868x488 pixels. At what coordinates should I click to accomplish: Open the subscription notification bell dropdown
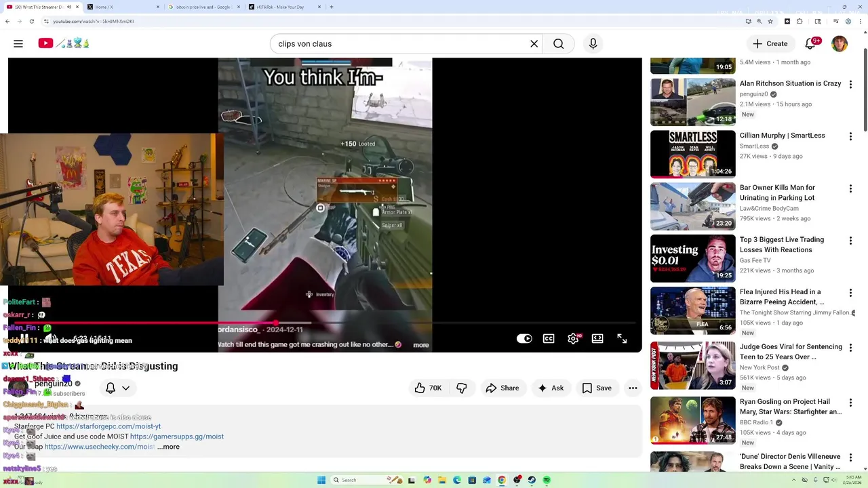point(117,388)
